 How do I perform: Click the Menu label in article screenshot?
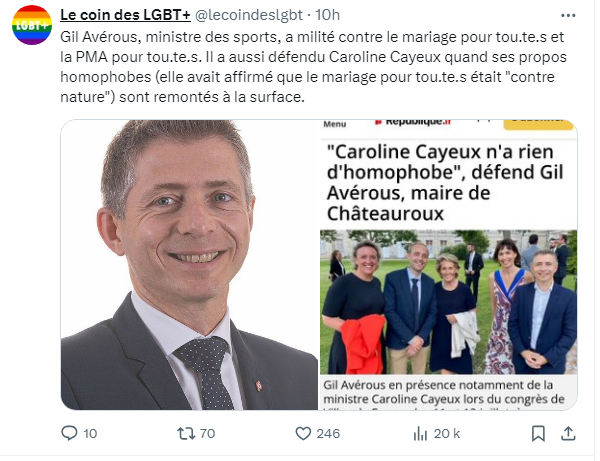tap(335, 124)
